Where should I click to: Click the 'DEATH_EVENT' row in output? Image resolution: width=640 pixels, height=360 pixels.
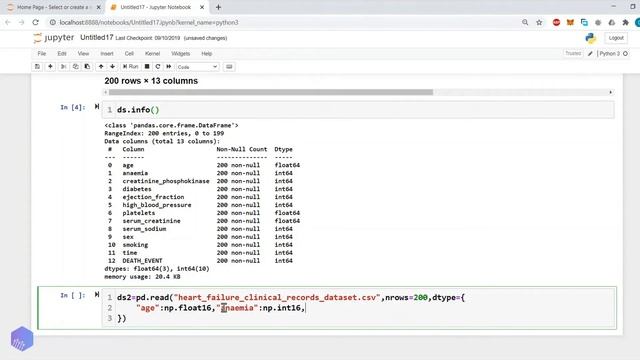pyautogui.click(x=202, y=260)
